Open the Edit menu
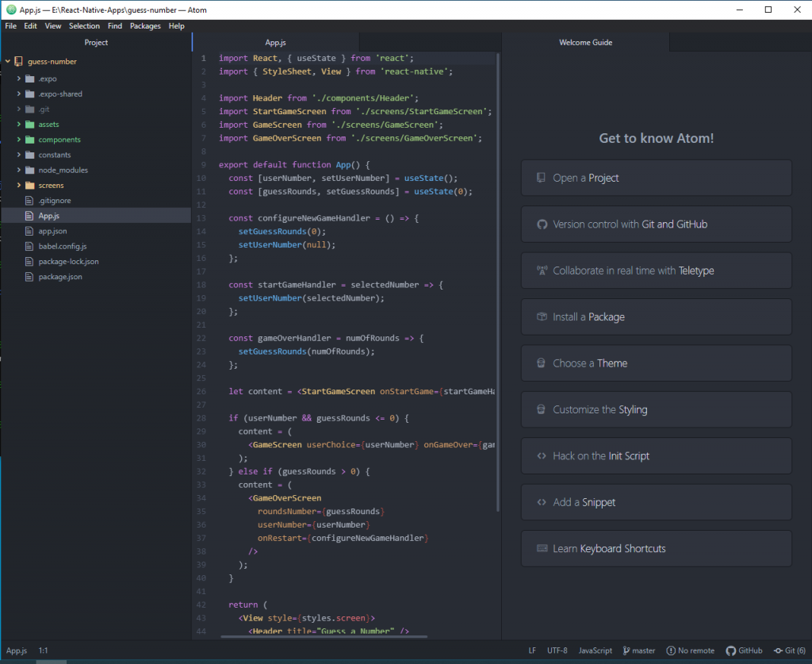The height and width of the screenshot is (664, 812). click(31, 26)
